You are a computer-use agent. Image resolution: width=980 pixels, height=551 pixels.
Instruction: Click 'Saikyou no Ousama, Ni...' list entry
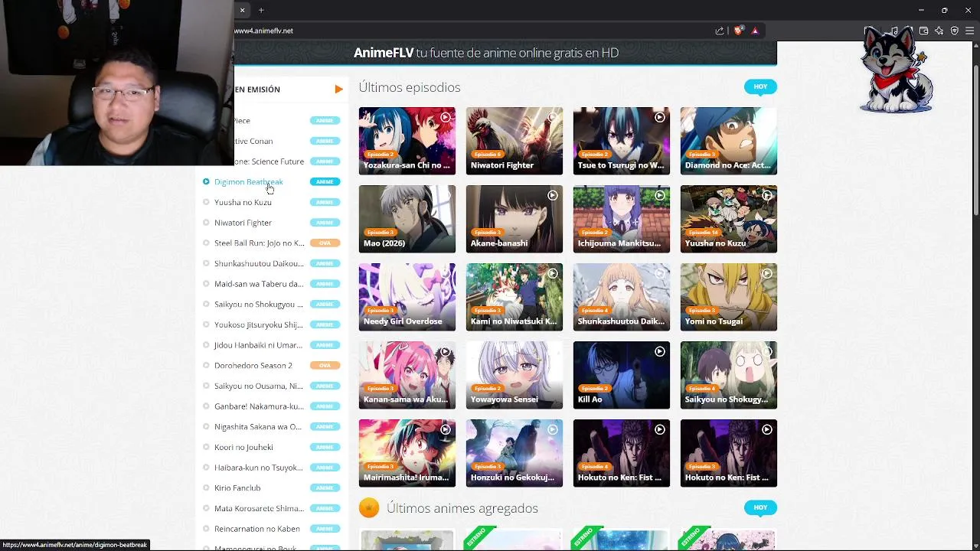(x=259, y=386)
